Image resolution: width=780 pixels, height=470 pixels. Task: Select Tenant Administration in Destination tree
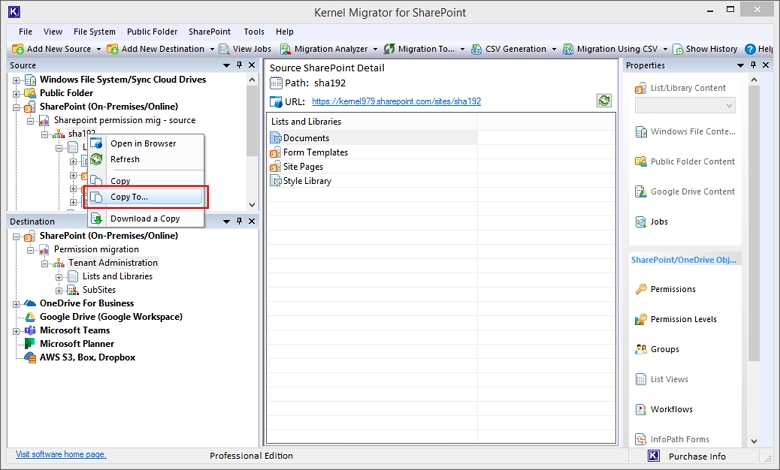tap(113, 263)
